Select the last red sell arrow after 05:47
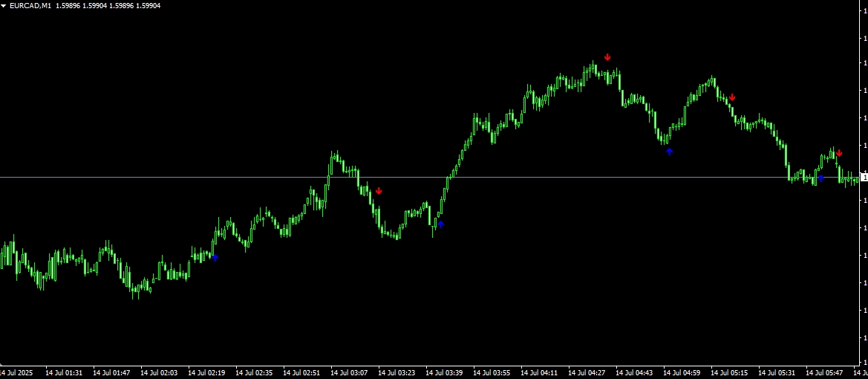This screenshot has width=868, height=379. tap(839, 153)
